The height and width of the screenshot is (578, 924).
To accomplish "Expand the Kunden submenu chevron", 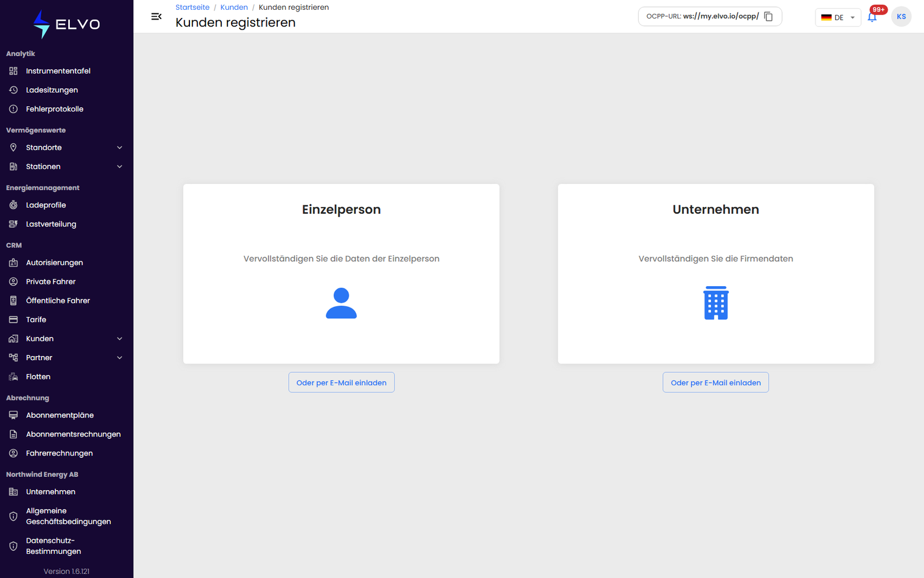I will pos(120,339).
